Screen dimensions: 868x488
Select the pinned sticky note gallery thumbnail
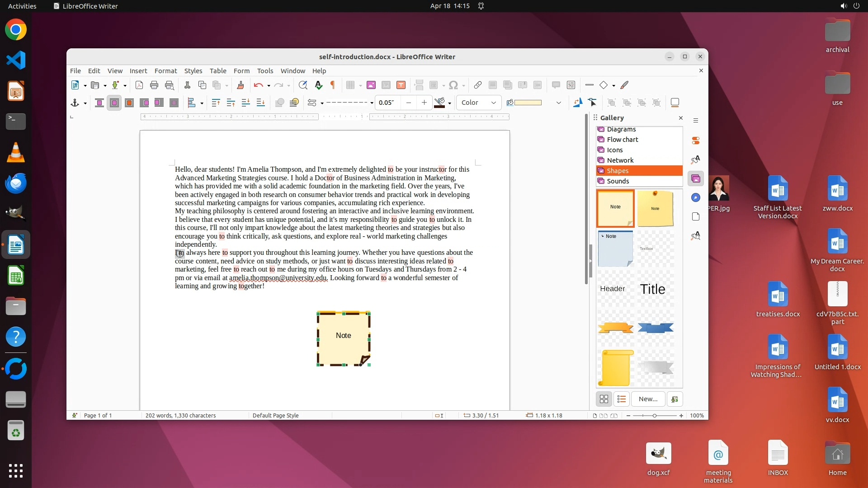tap(655, 208)
